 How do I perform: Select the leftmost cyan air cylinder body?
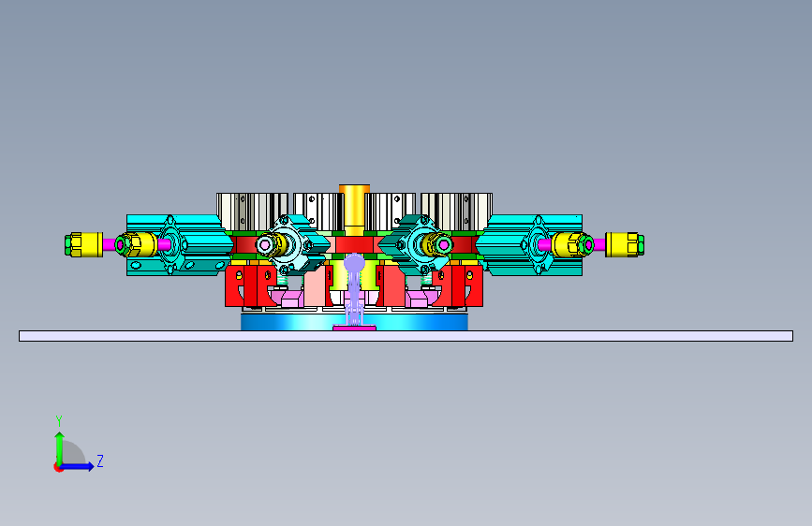(x=179, y=244)
